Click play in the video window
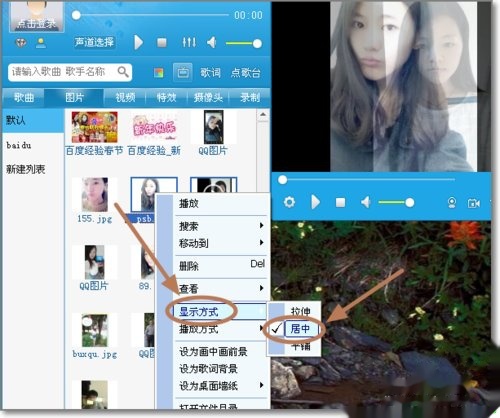Screen dimensions: 500x418 pyautogui.click(x=315, y=202)
